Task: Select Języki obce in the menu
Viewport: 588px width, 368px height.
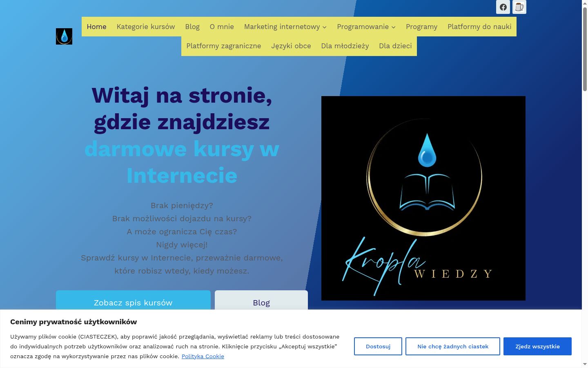Action: [x=291, y=46]
